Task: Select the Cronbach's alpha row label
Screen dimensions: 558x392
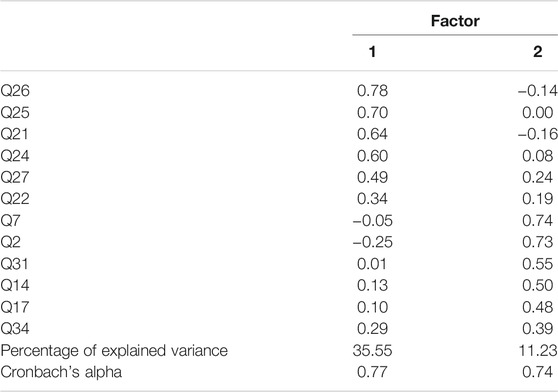Action: tap(61, 372)
